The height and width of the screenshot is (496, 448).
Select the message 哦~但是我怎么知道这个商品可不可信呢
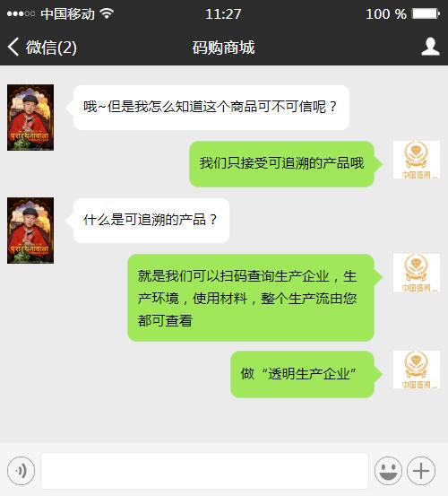(211, 108)
